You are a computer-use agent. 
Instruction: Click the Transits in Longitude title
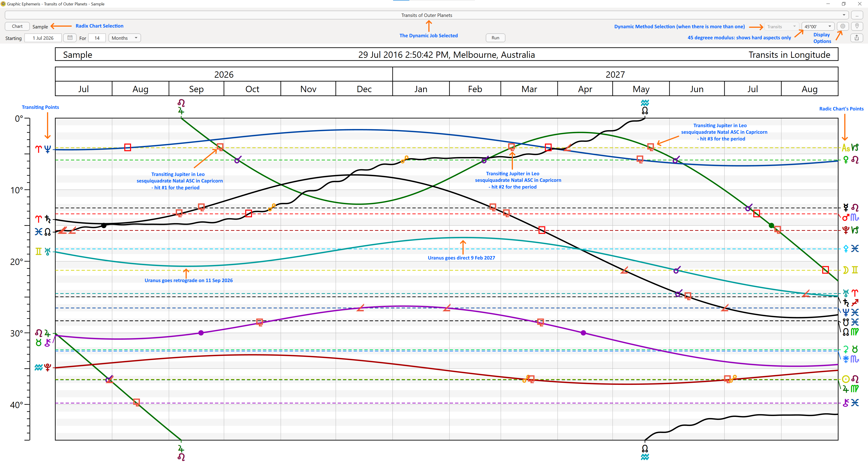click(789, 55)
